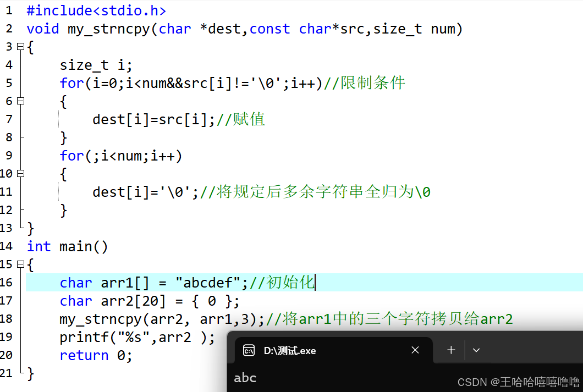Screen dimensions: 583x392
Task: Add a new terminal tab with plus
Action: (x=451, y=350)
